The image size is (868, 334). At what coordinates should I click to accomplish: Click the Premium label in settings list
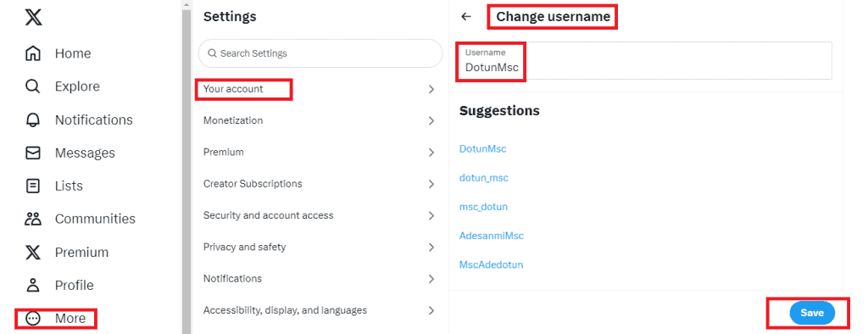pos(224,152)
